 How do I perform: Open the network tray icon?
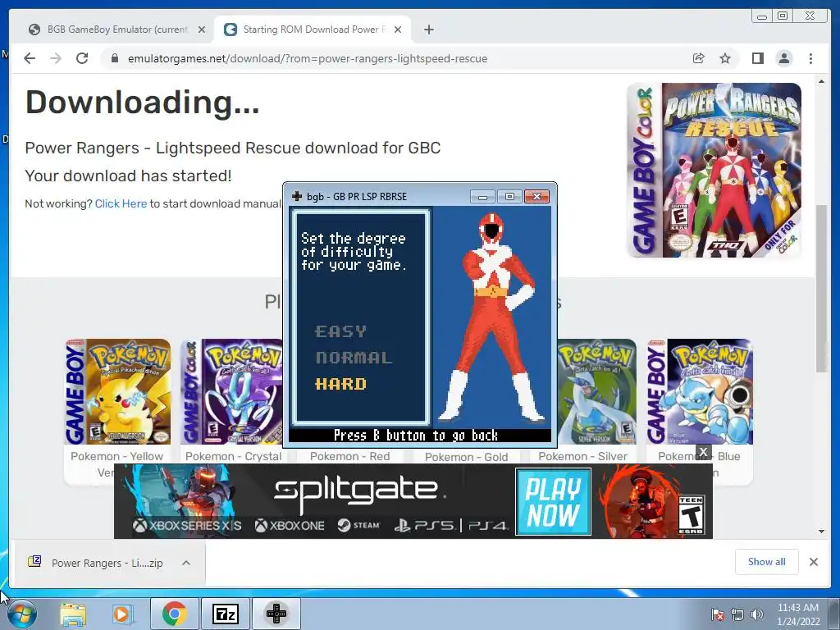[737, 614]
